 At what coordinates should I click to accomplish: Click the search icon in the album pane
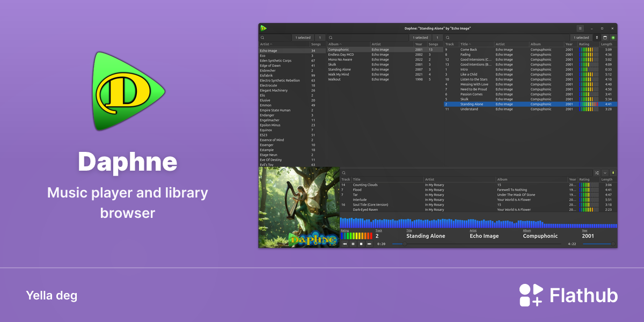click(331, 38)
